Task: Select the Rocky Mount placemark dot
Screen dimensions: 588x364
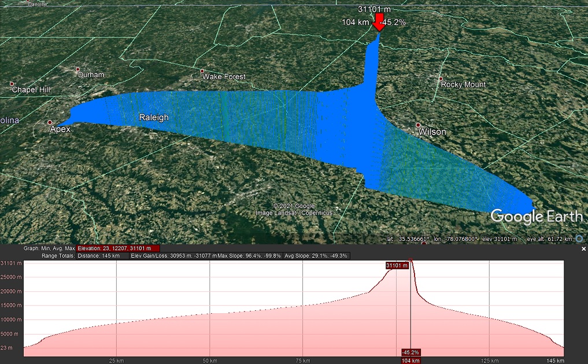Action: (441, 79)
